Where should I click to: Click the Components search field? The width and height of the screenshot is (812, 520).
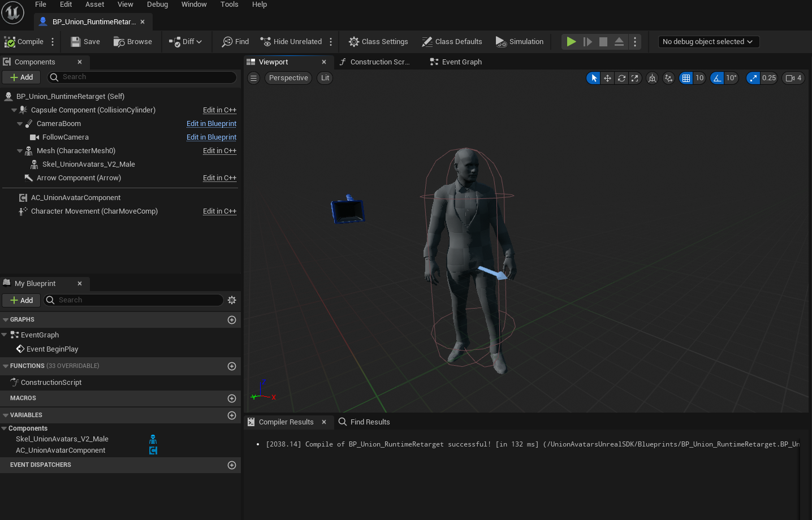(x=142, y=77)
